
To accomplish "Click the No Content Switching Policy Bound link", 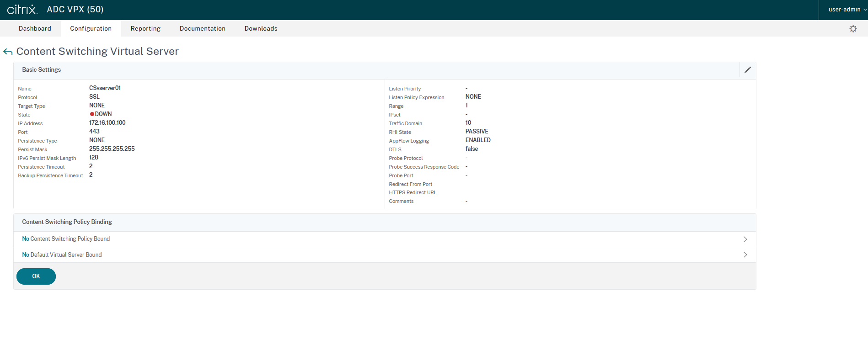I will (x=66, y=239).
